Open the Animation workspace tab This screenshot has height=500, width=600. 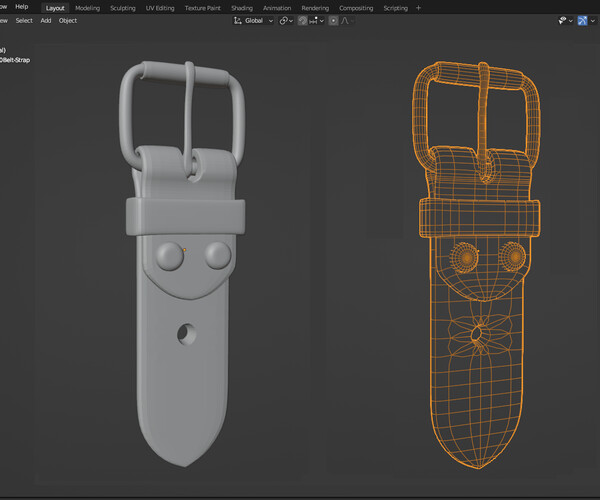point(277,8)
